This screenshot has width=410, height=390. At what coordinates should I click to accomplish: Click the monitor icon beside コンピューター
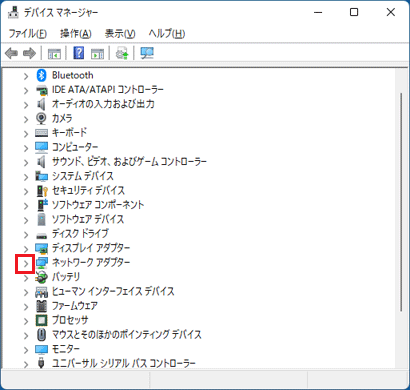coord(41,147)
